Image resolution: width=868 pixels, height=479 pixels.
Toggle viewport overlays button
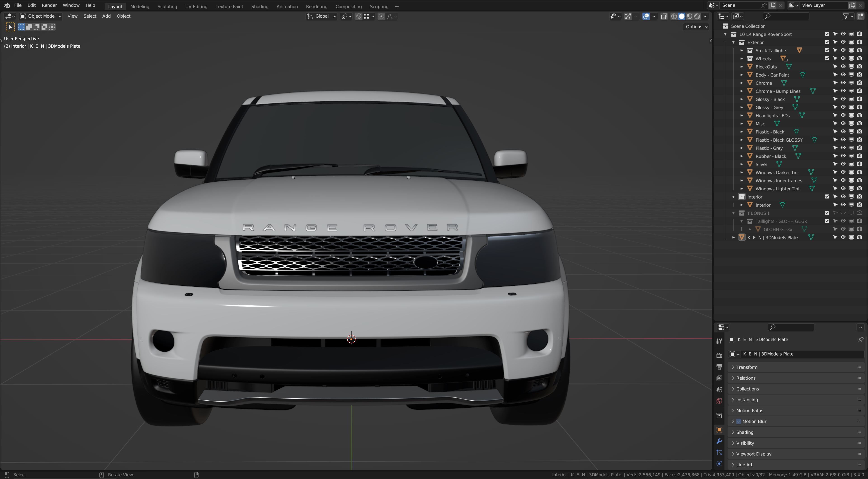(x=646, y=16)
